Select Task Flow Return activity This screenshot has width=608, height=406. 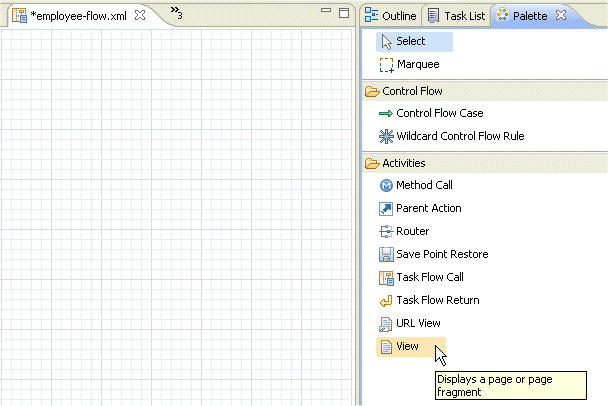(429, 300)
